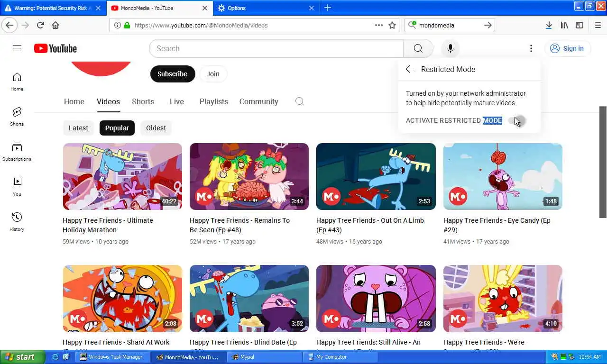
Task: Switch to channel Live tab
Action: [x=177, y=101]
